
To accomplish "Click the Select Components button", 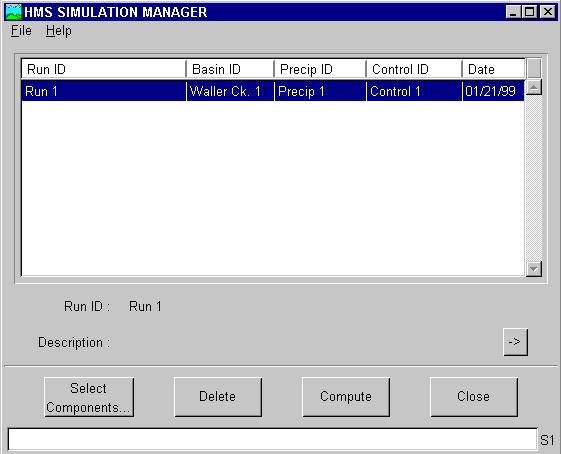I will point(89,397).
